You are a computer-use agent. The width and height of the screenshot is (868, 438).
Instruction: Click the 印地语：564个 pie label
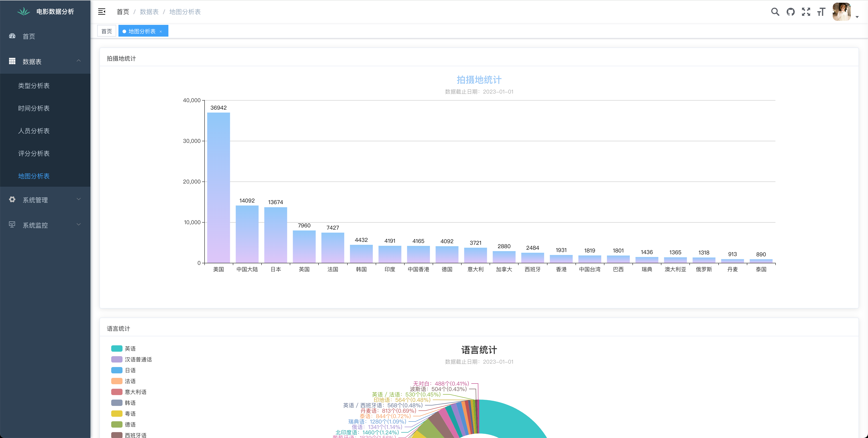(x=402, y=400)
